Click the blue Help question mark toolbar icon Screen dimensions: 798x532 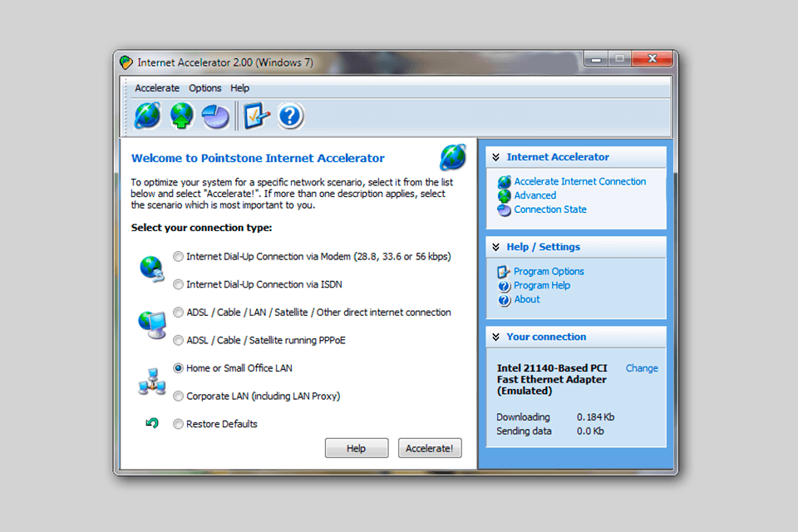(289, 116)
